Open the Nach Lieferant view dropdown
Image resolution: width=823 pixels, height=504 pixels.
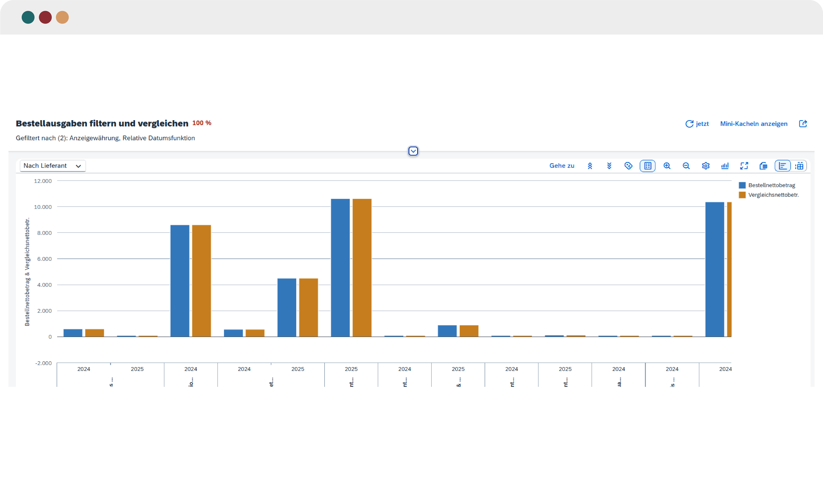tap(53, 166)
